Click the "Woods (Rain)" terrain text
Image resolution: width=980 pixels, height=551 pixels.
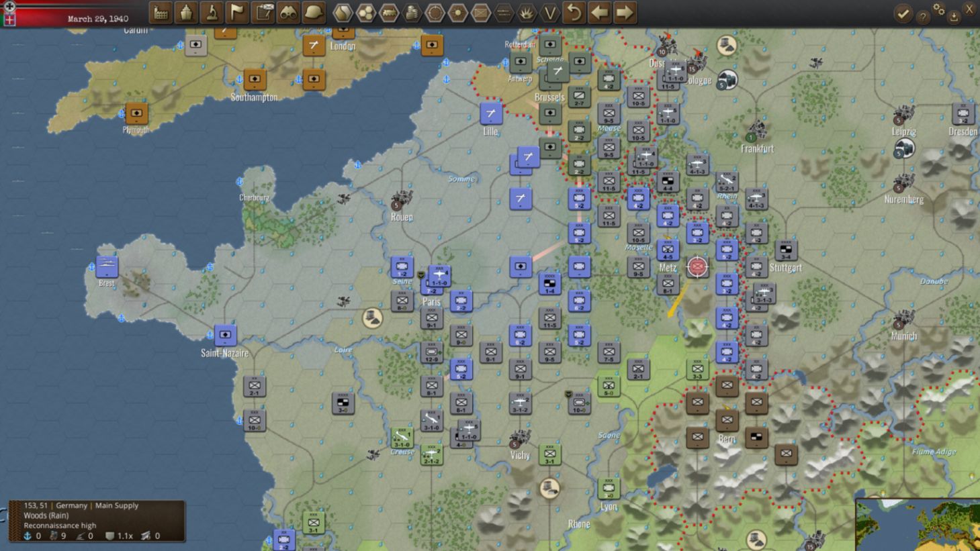[46, 515]
